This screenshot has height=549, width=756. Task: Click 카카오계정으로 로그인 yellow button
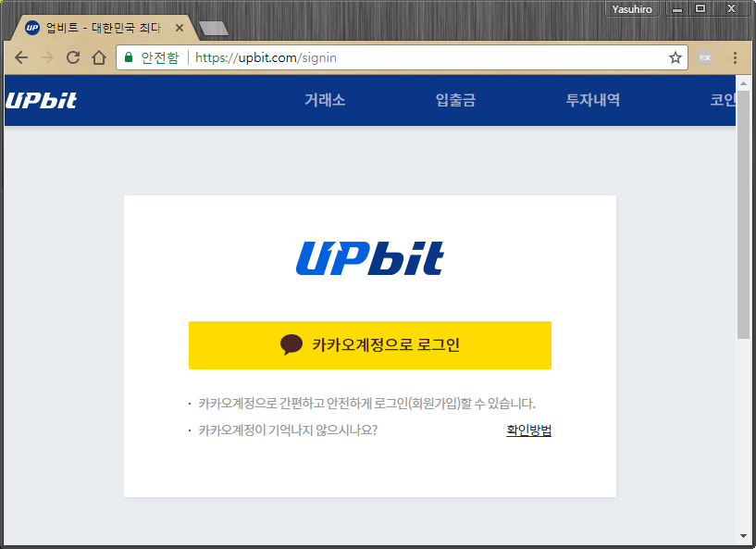pyautogui.click(x=370, y=345)
